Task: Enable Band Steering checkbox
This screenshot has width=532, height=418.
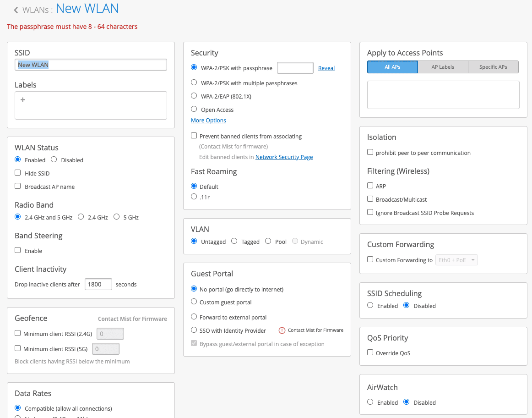Action: click(18, 250)
